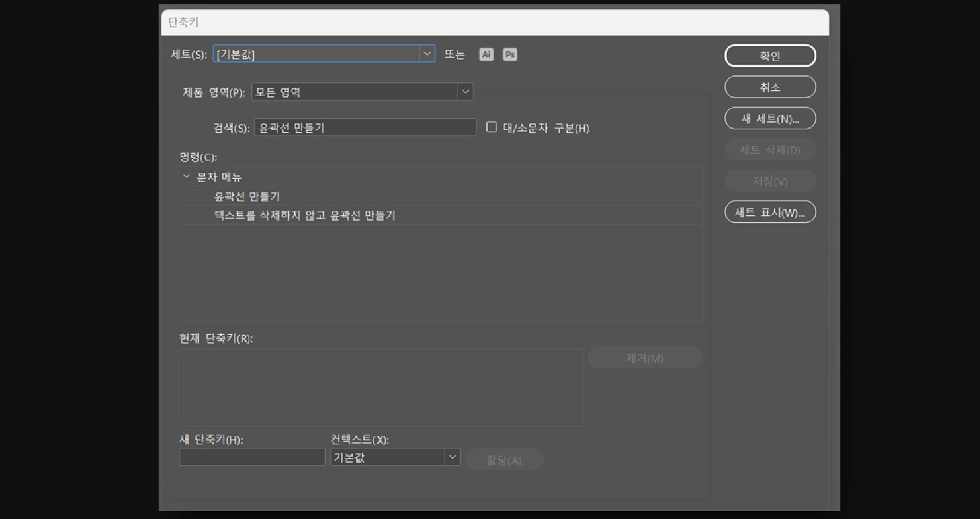
Task: Select the 윤곽선 만들기 command row
Action: coord(441,196)
